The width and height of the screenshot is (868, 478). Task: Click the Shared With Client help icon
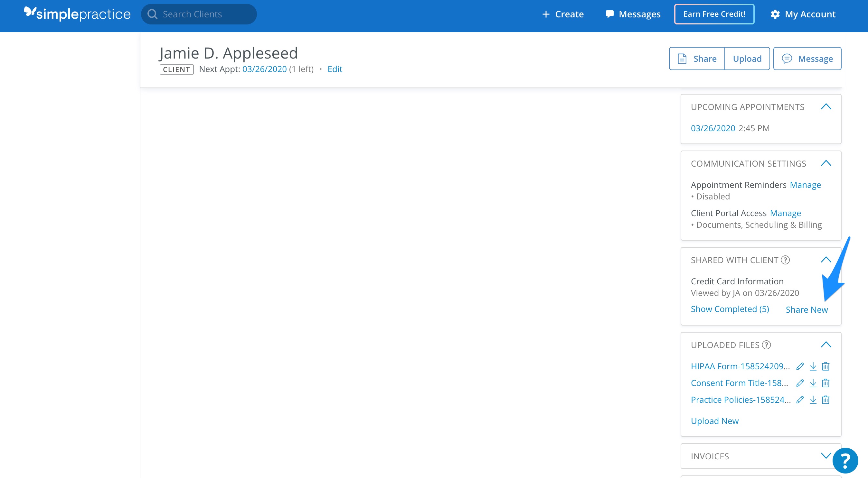(785, 260)
